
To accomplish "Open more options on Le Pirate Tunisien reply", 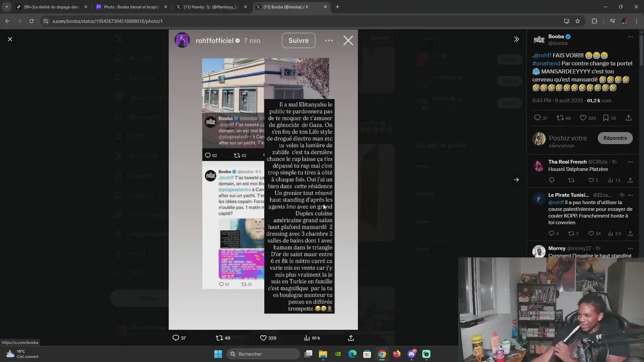I will 630,195.
